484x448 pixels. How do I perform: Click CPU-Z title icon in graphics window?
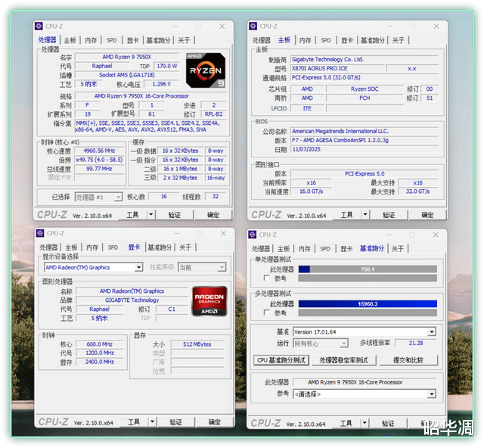[x=40, y=234]
